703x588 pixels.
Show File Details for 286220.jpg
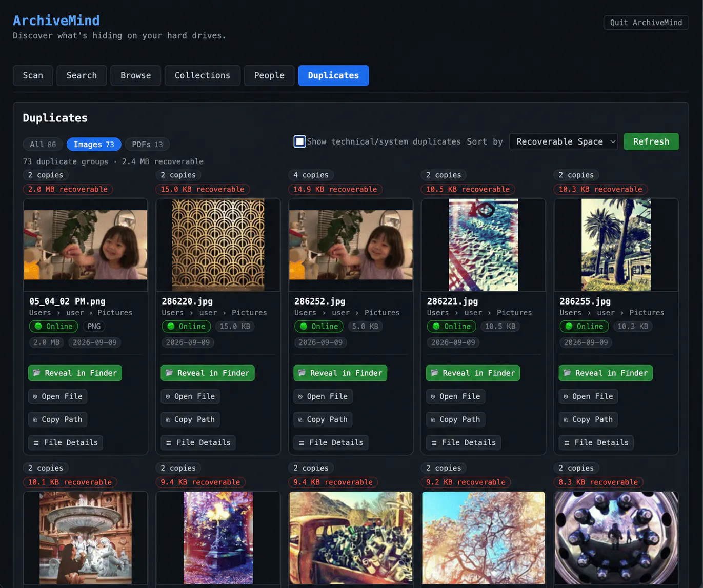pos(198,442)
